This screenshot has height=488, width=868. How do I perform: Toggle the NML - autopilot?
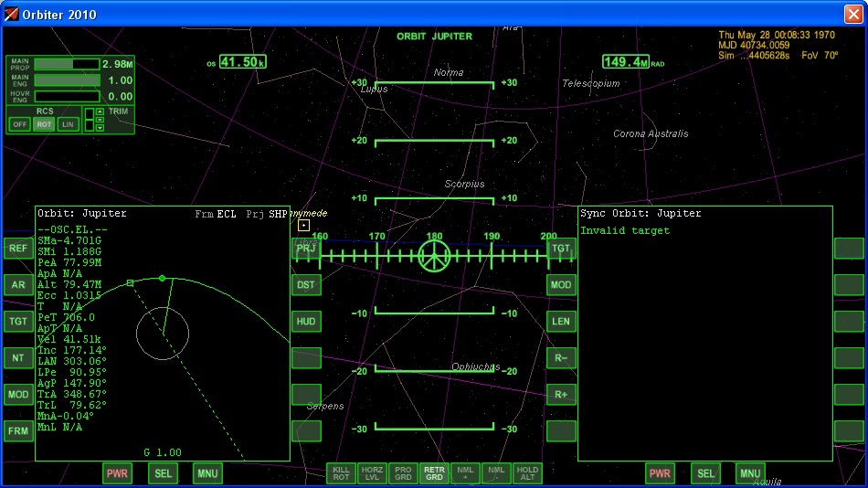pyautogui.click(x=496, y=473)
